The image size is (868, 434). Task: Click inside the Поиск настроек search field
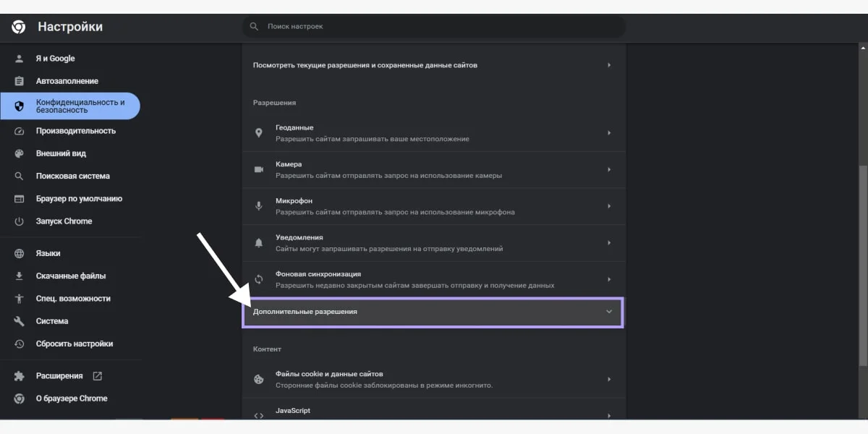point(433,26)
